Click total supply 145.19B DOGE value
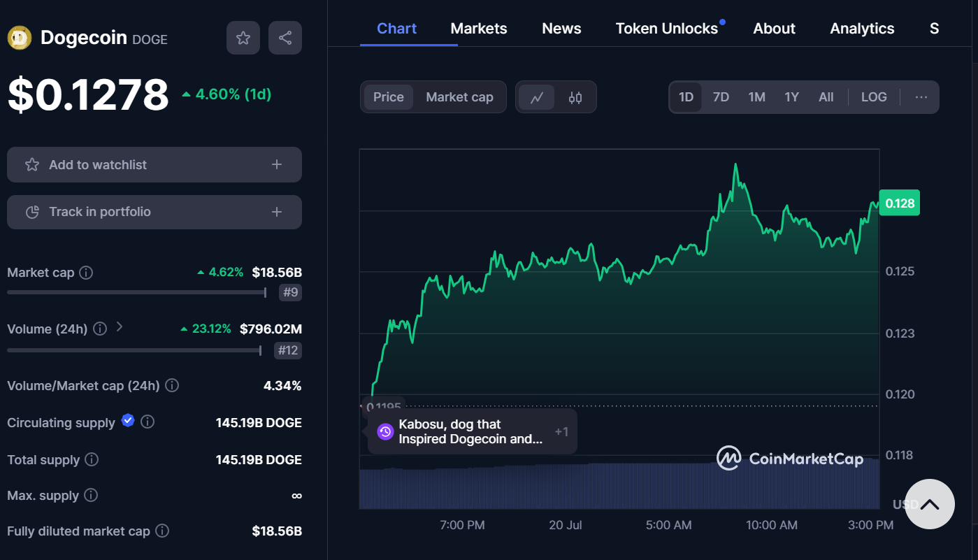The height and width of the screenshot is (560, 978). 259,459
